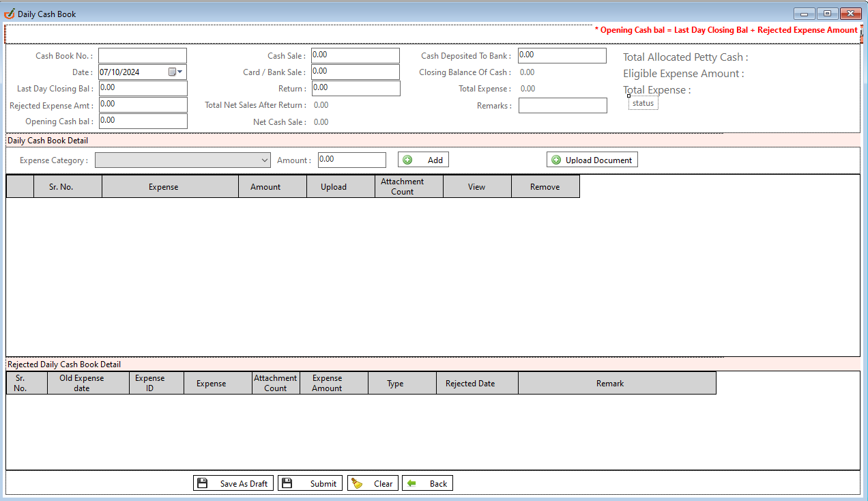Image resolution: width=868 pixels, height=501 pixels.
Task: Click the green plus icon on Add
Action: (x=407, y=160)
